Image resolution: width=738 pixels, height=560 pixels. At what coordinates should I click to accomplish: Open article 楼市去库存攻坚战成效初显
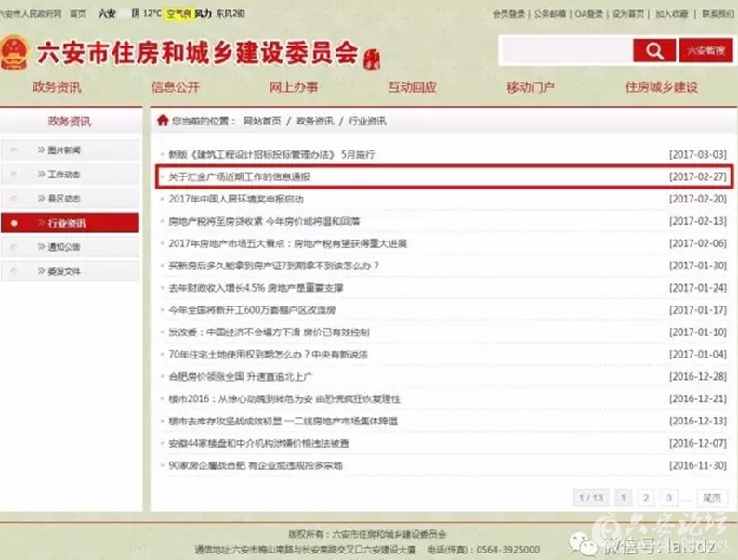283,422
